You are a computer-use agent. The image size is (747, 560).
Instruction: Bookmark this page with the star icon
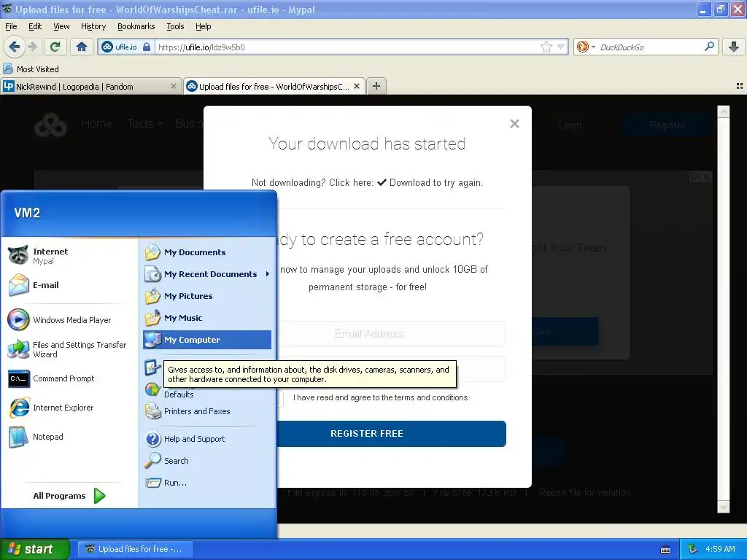(546, 47)
